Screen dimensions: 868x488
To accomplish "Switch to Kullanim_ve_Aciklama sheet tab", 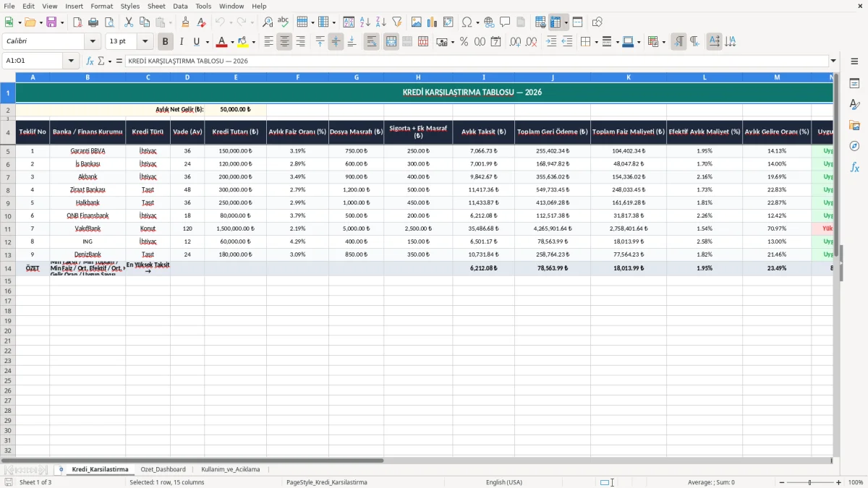I will (231, 469).
